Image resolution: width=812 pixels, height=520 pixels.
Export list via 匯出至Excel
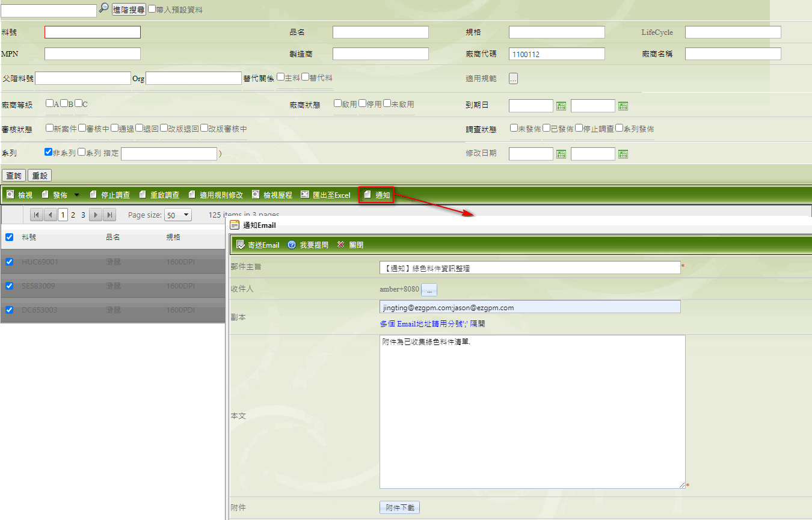click(325, 195)
